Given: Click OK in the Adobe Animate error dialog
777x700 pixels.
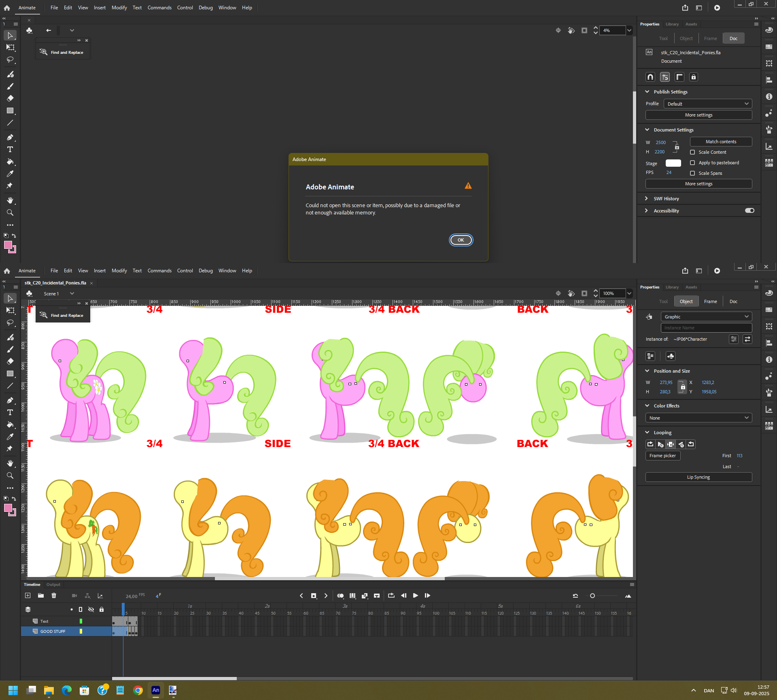Looking at the screenshot, I should tap(461, 240).
